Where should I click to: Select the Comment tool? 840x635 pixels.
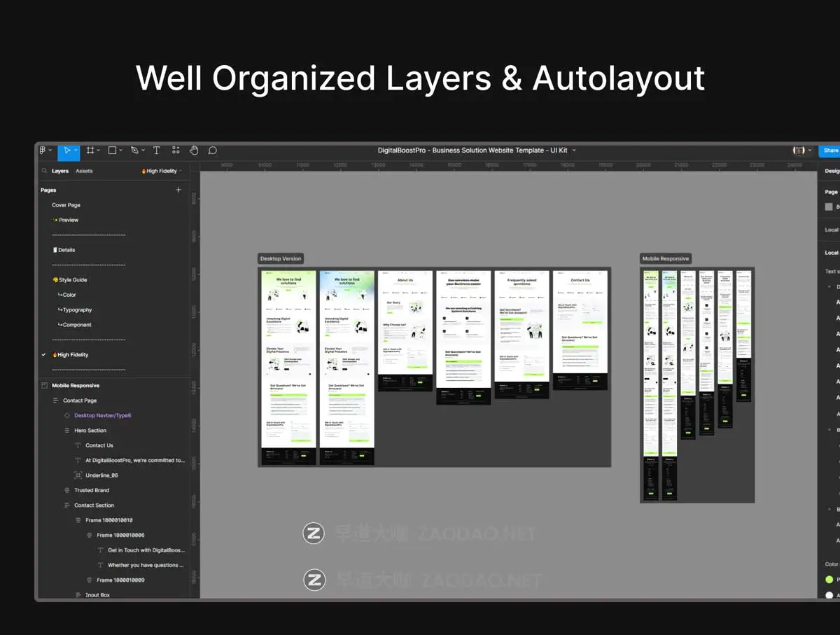(x=212, y=150)
